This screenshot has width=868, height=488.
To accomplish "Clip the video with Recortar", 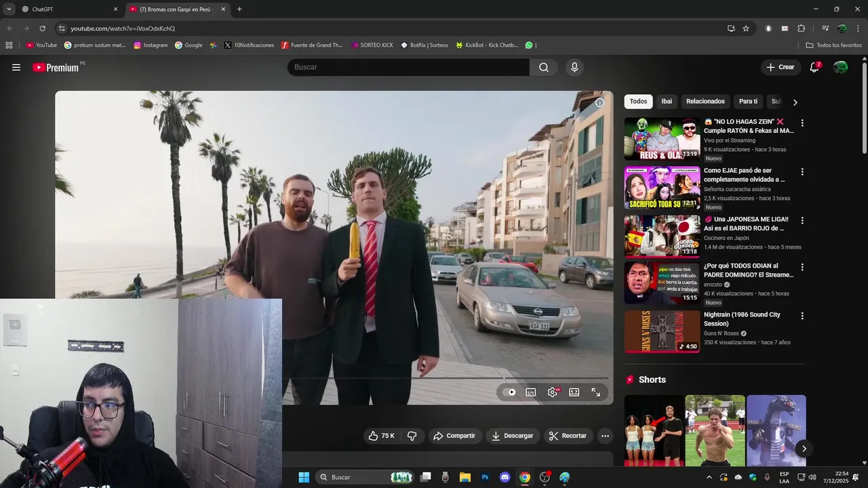I will pyautogui.click(x=568, y=436).
